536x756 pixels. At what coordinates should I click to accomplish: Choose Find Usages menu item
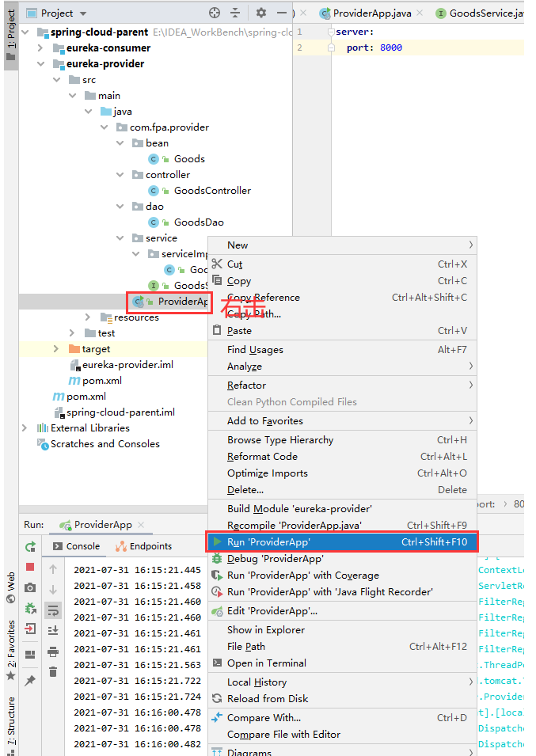[x=342, y=350]
